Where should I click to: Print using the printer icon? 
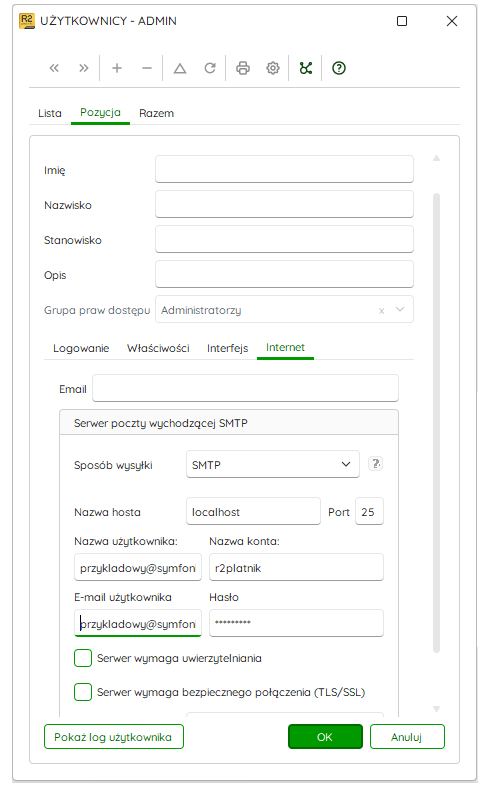(x=243, y=68)
